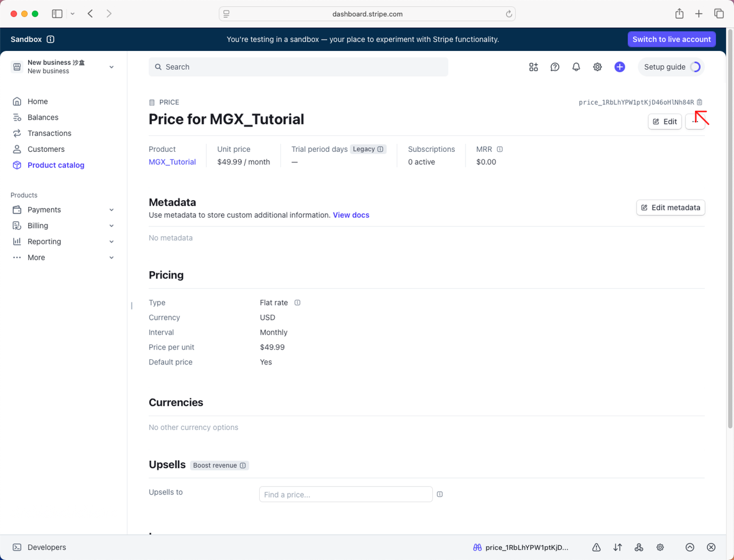Click the Legacy badge info icon
This screenshot has height=560, width=734.
click(380, 149)
